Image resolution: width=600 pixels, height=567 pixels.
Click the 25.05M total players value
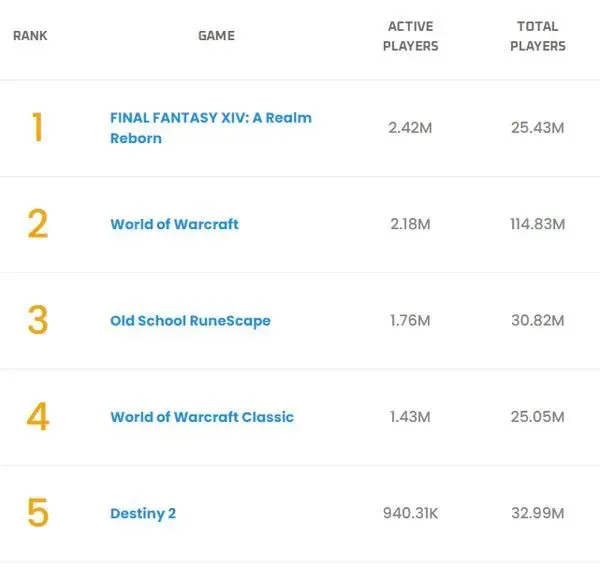click(537, 417)
